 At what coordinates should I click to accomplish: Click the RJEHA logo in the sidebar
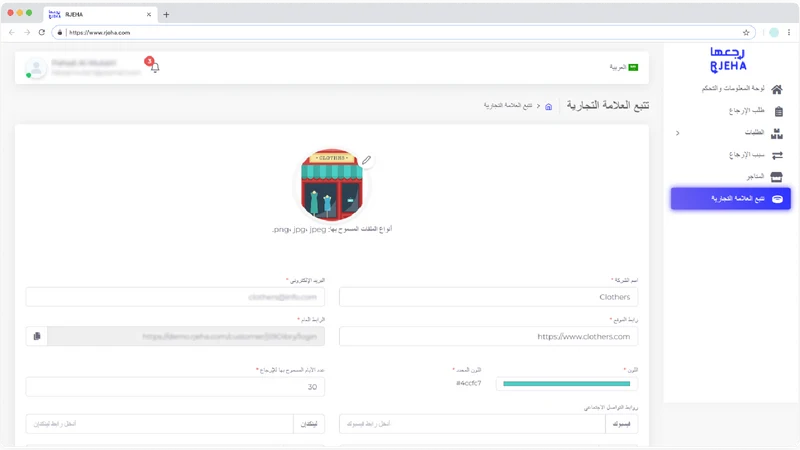(728, 60)
